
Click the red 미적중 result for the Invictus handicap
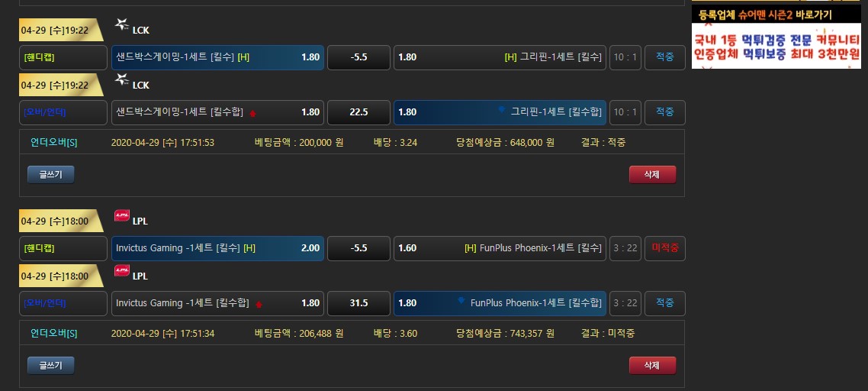pyautogui.click(x=664, y=248)
